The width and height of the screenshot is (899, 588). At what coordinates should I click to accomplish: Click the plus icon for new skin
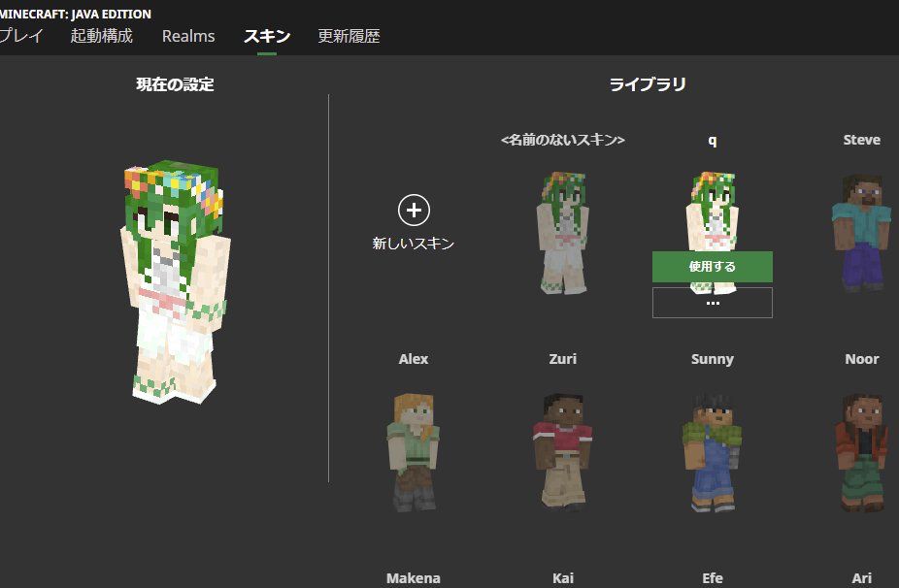click(414, 211)
